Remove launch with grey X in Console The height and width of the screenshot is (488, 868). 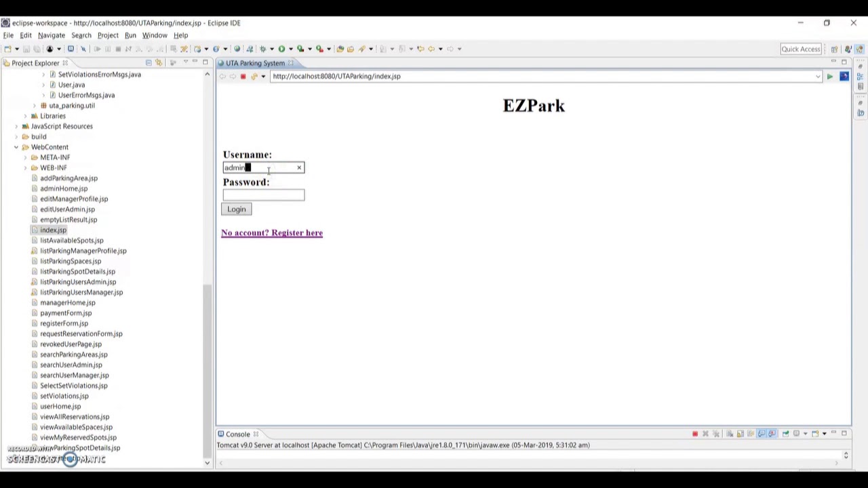tap(705, 434)
